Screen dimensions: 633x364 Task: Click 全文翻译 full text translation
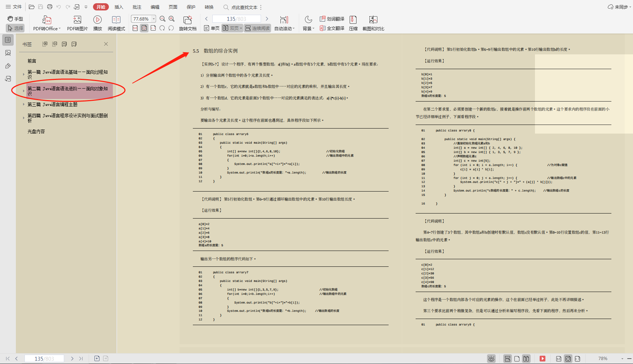(x=332, y=28)
